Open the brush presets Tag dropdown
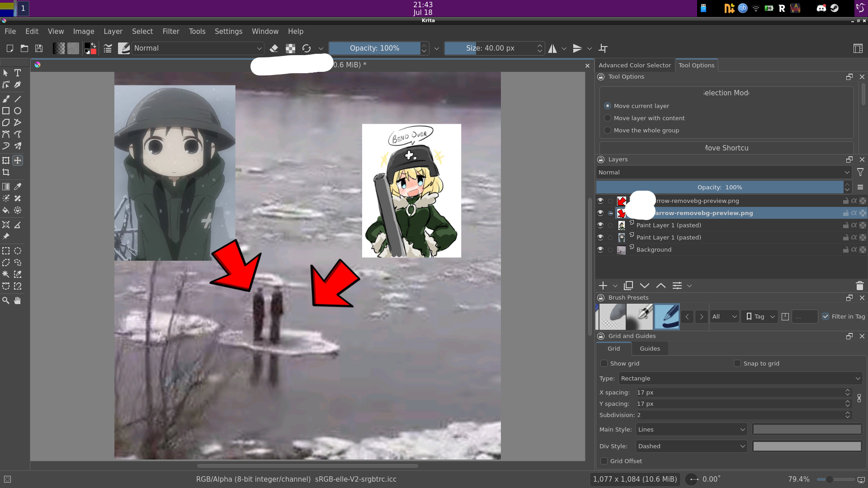Viewport: 868px width, 488px height. tap(759, 316)
